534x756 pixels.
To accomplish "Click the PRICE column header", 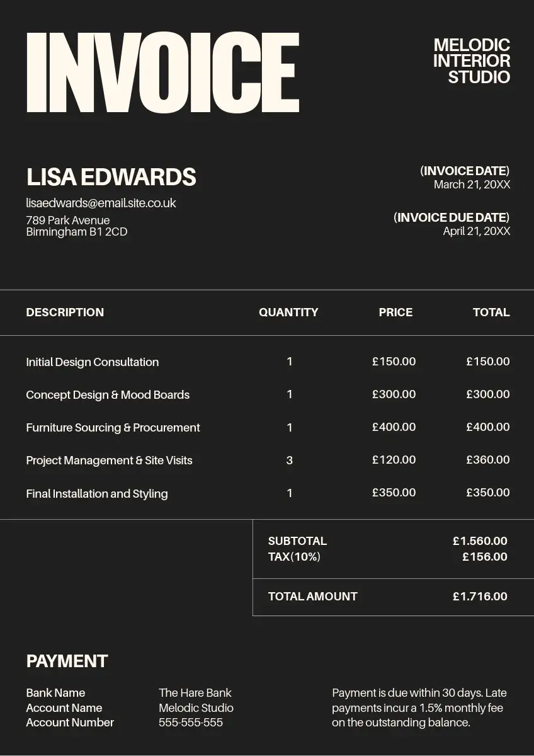I will pyautogui.click(x=395, y=312).
